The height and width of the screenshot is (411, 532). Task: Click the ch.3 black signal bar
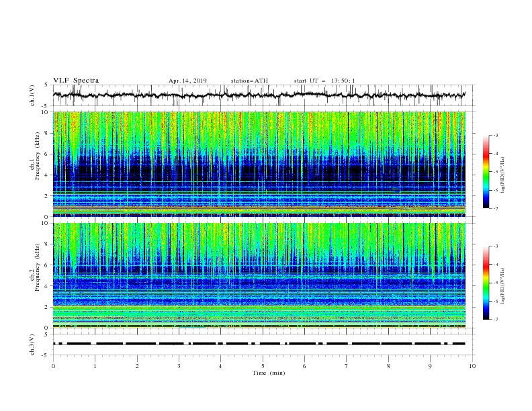click(x=259, y=344)
